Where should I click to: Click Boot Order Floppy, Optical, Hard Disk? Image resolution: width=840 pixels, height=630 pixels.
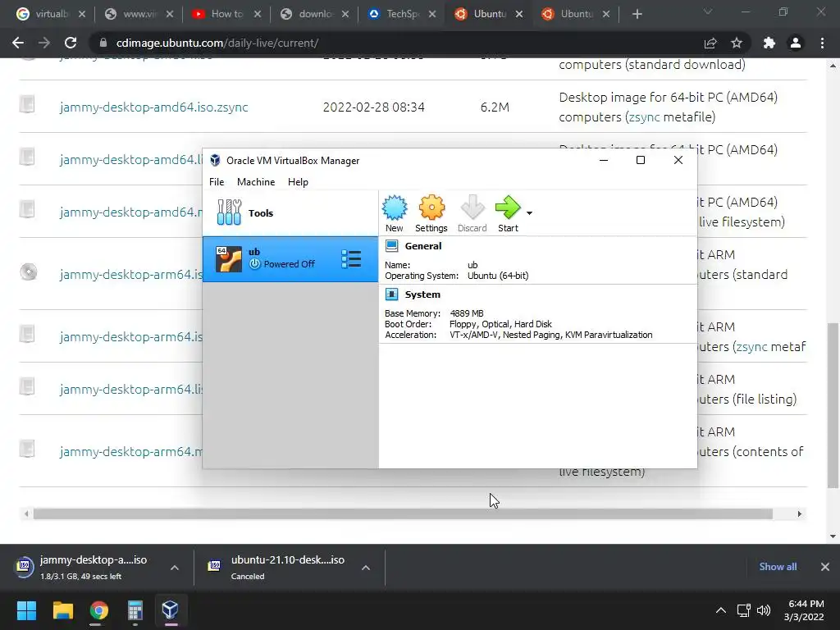point(500,324)
